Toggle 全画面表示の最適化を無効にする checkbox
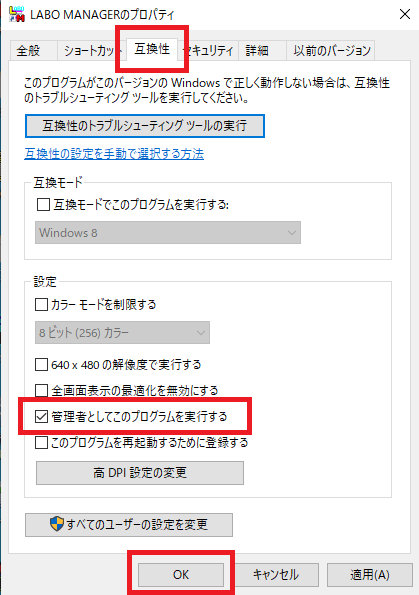 click(x=41, y=390)
